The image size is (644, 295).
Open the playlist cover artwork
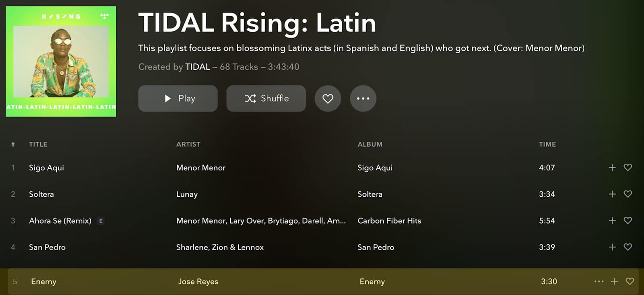(61, 61)
